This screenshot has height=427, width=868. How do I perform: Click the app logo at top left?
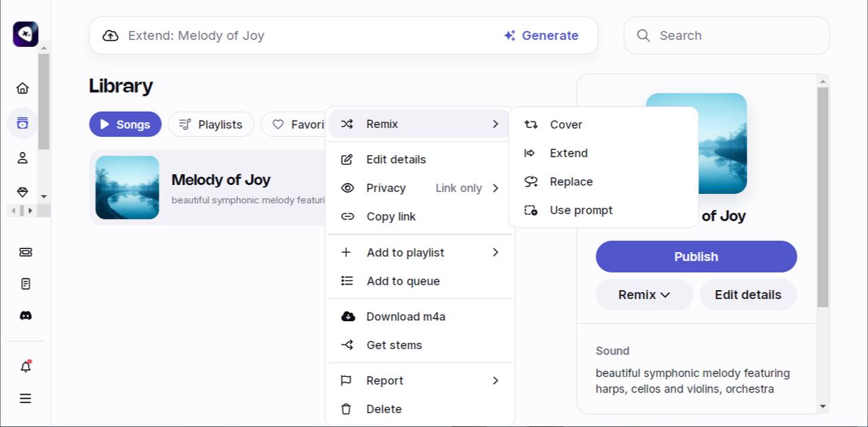pos(25,34)
